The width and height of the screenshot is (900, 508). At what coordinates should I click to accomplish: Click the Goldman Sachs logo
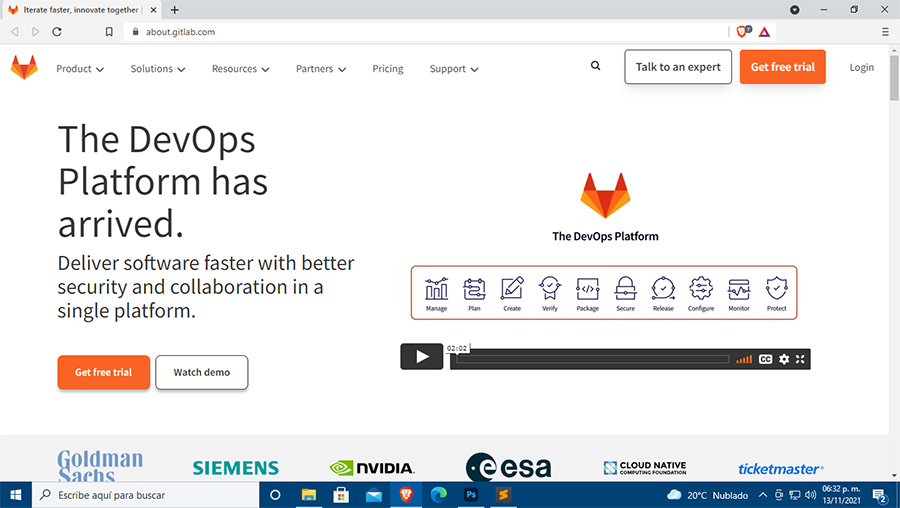click(100, 466)
